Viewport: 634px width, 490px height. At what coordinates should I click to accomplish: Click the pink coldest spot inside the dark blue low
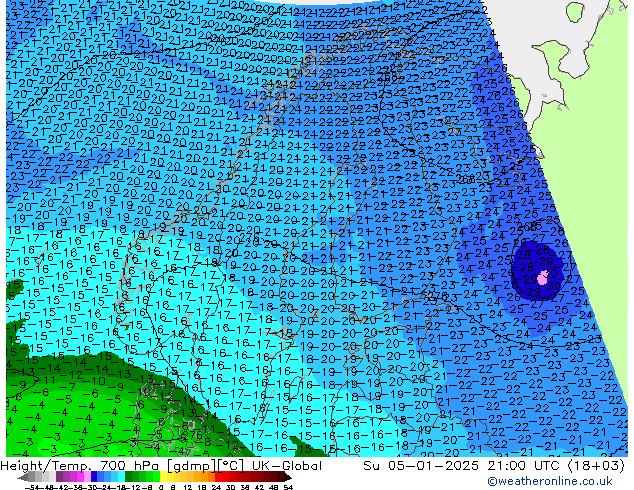[x=542, y=277]
